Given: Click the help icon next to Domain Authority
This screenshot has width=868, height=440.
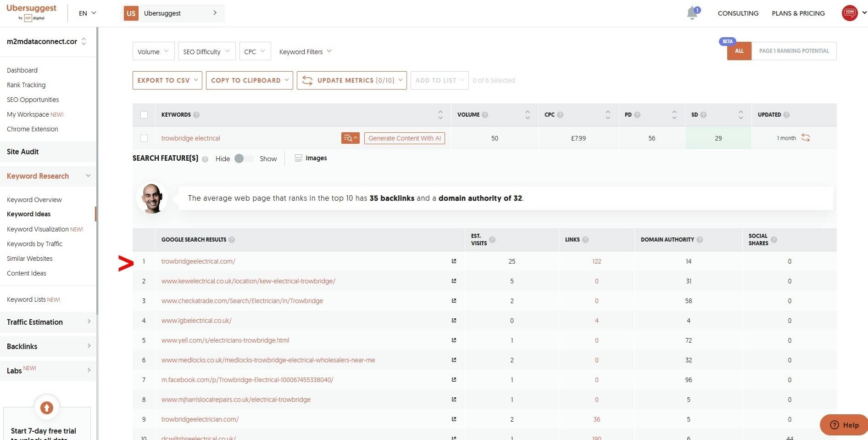Looking at the screenshot, I should (700, 240).
